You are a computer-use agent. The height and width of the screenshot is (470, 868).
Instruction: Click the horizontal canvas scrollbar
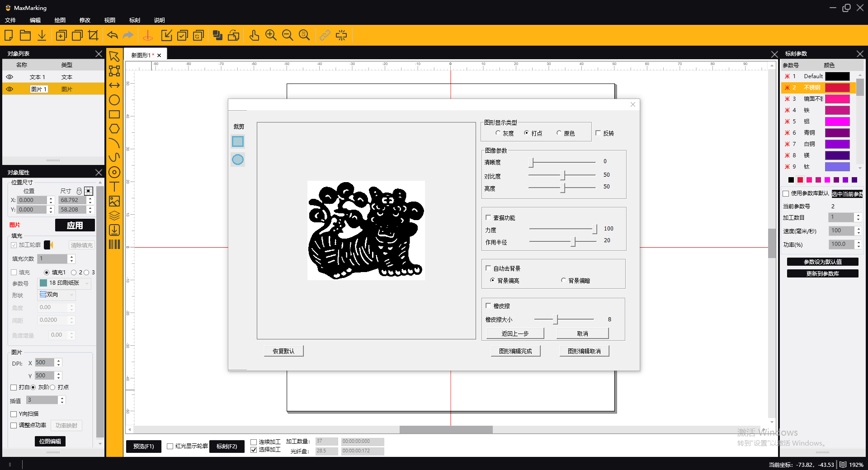tap(446, 429)
